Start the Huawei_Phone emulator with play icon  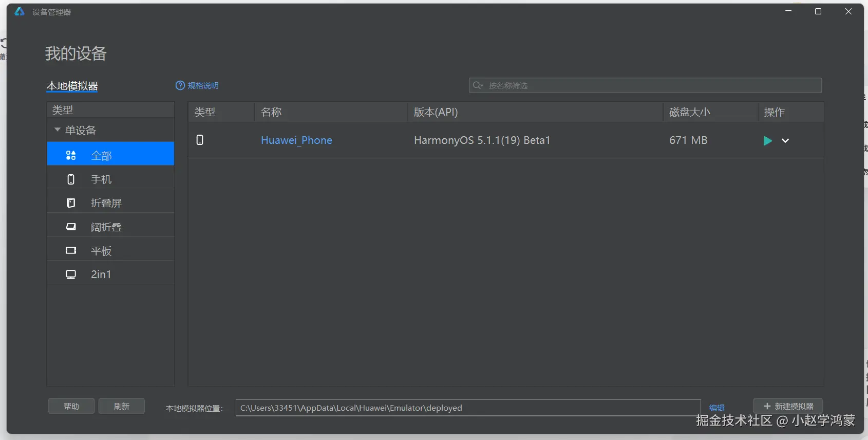pos(767,140)
